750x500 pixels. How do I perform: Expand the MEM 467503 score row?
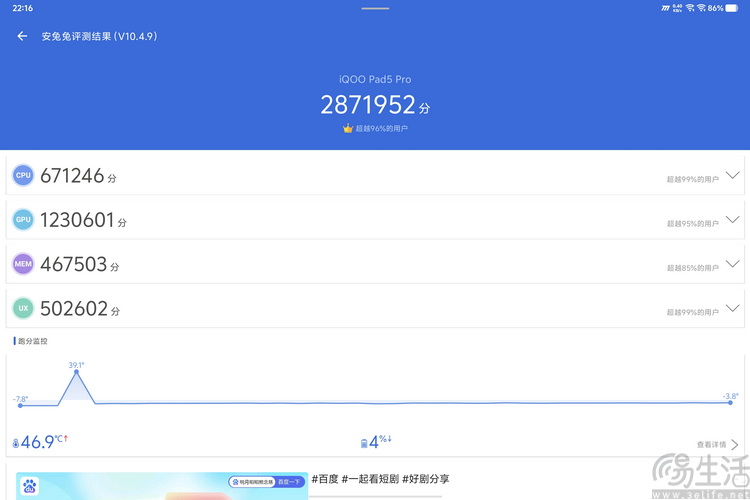(x=732, y=264)
